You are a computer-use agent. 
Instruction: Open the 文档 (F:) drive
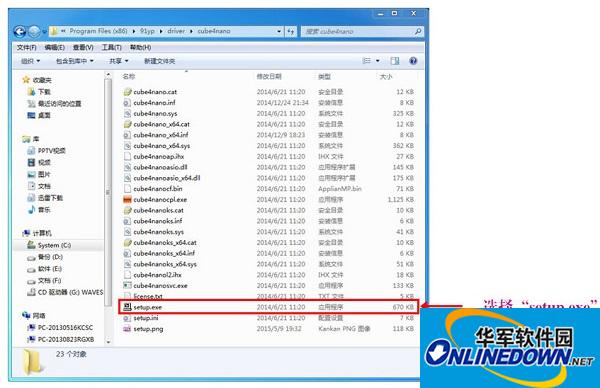pyautogui.click(x=44, y=280)
